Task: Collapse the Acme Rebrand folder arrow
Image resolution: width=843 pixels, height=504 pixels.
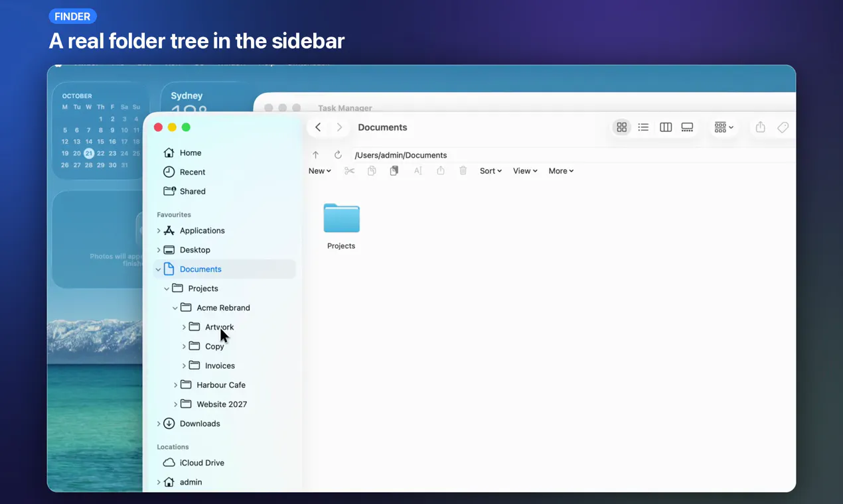Action: (x=175, y=308)
